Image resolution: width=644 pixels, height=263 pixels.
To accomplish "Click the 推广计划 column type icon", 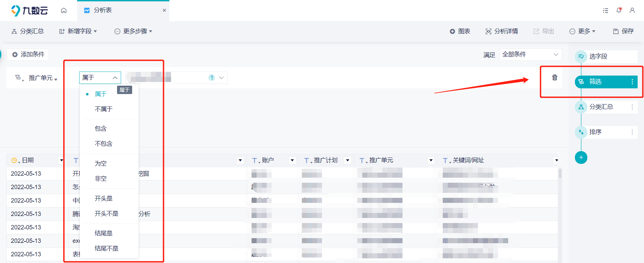I will 308,161.
